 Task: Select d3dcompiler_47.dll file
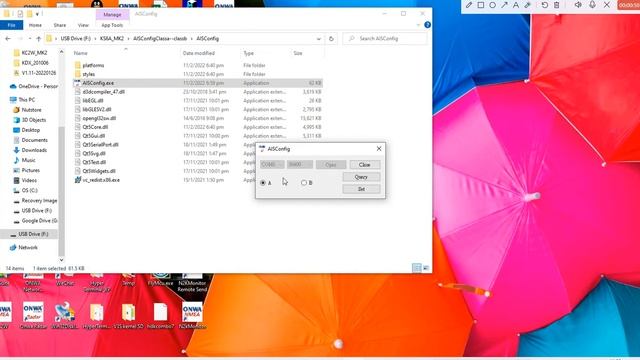pyautogui.click(x=103, y=92)
